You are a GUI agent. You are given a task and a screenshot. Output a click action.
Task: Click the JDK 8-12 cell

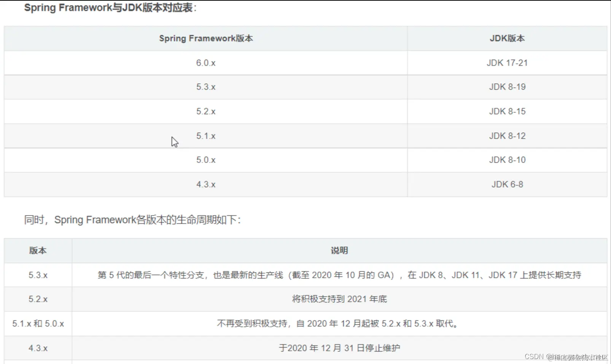point(507,135)
